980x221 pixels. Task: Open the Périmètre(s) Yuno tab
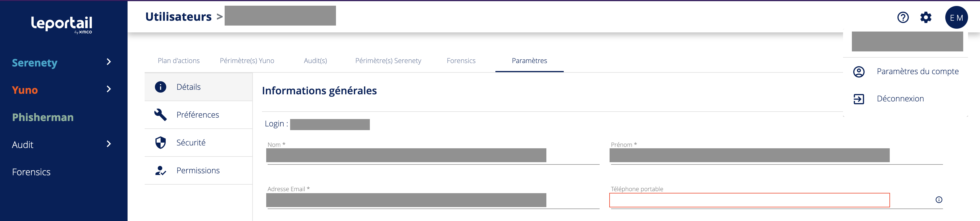247,61
